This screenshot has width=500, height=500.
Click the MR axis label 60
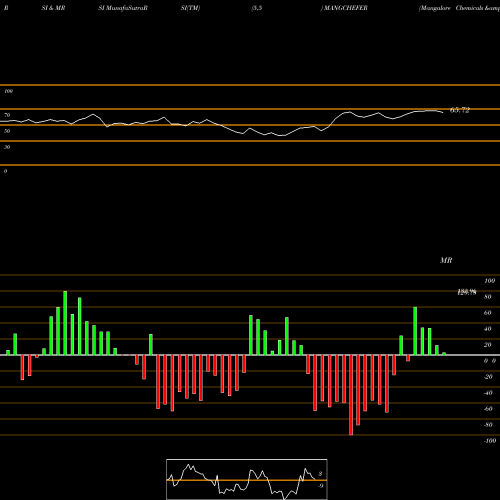click(x=488, y=313)
